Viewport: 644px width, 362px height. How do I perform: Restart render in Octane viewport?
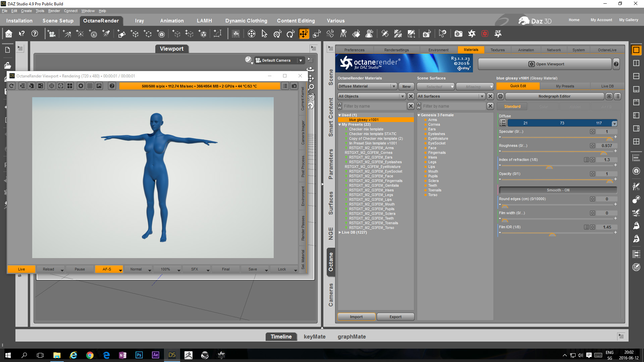pos(11,86)
